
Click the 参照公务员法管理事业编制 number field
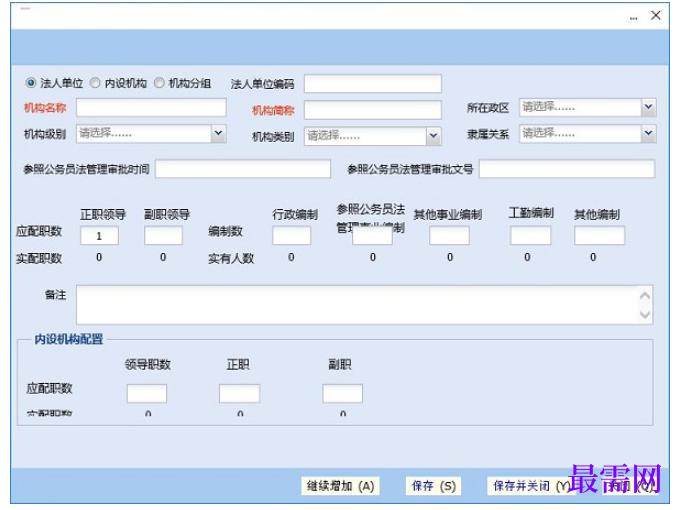tap(373, 236)
